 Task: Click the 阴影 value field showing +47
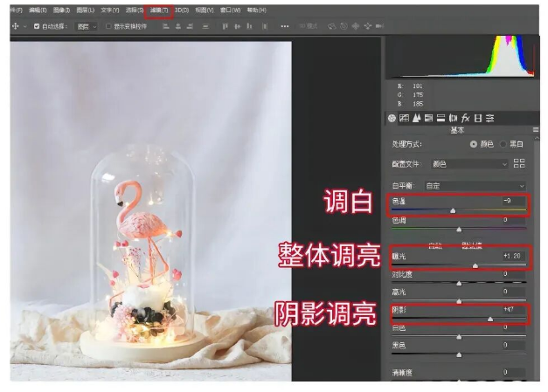click(x=513, y=309)
